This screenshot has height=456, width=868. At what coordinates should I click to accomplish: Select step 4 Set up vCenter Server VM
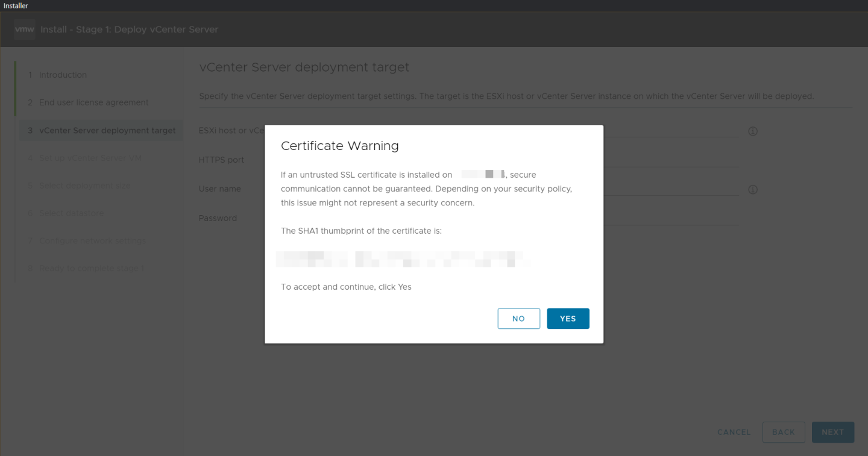(x=90, y=158)
